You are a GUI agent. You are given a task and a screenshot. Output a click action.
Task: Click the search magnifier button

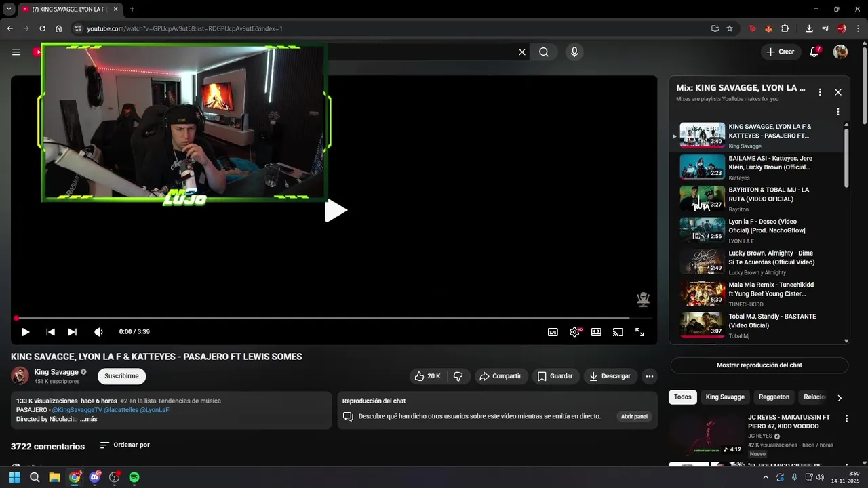(544, 52)
